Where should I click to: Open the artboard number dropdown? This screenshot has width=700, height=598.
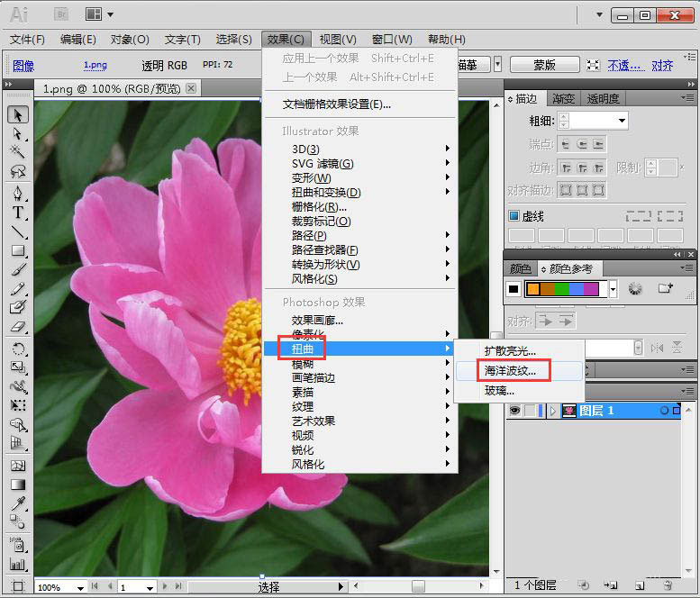150,588
